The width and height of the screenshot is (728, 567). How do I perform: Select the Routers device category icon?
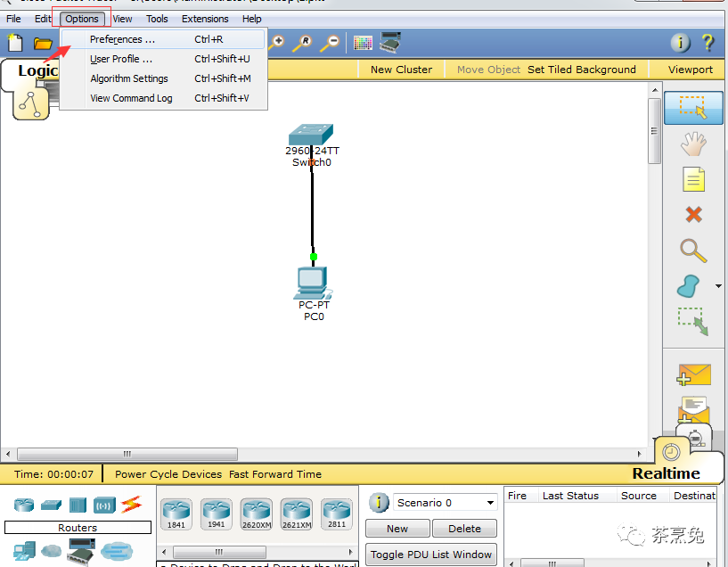click(x=24, y=505)
